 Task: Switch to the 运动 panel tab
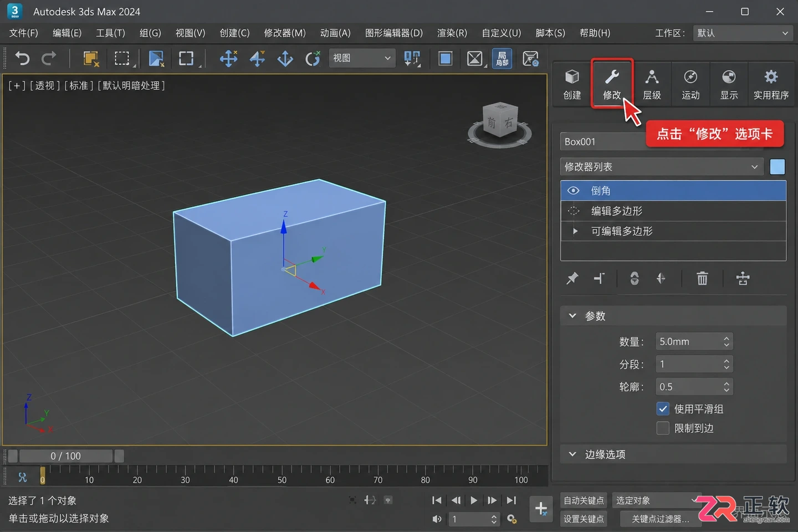pyautogui.click(x=690, y=84)
